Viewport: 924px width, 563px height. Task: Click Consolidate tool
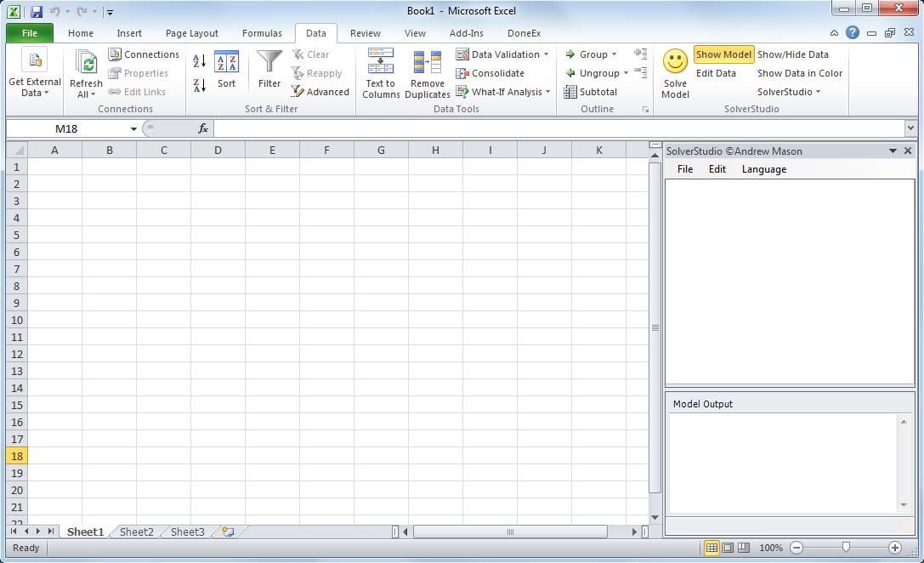pos(490,73)
